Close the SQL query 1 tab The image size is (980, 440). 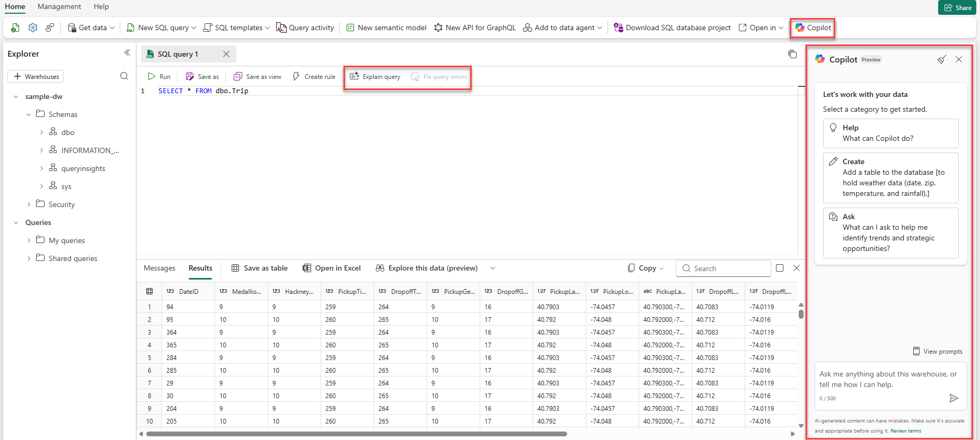pos(226,54)
